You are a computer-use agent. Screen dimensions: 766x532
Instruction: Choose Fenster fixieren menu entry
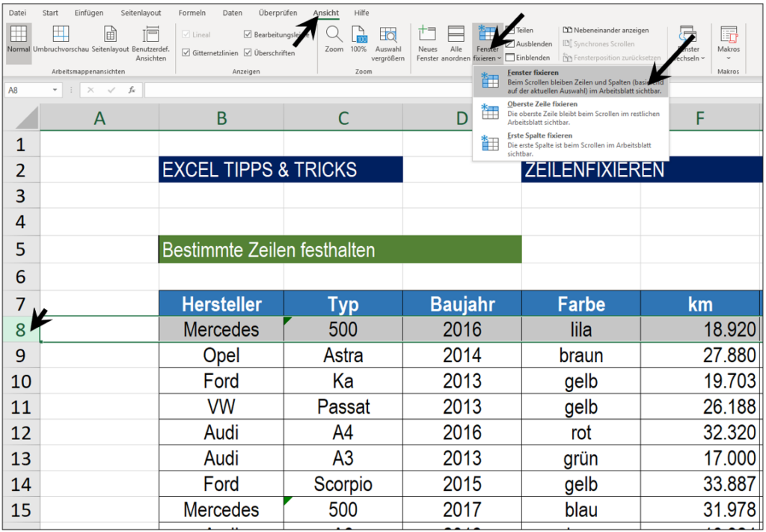coord(570,82)
